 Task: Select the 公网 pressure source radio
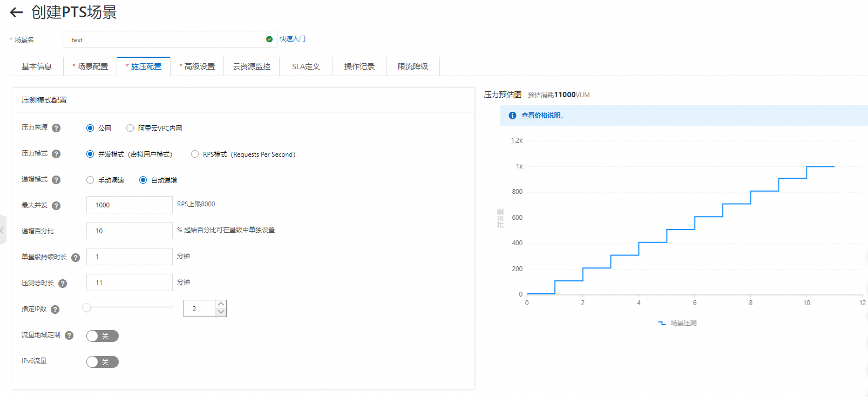click(90, 128)
